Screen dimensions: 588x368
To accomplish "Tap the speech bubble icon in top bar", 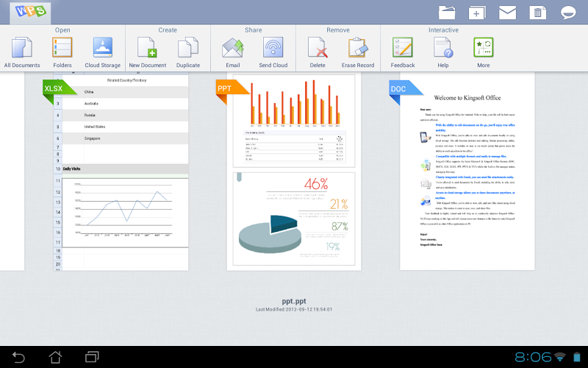I will coord(567,13).
